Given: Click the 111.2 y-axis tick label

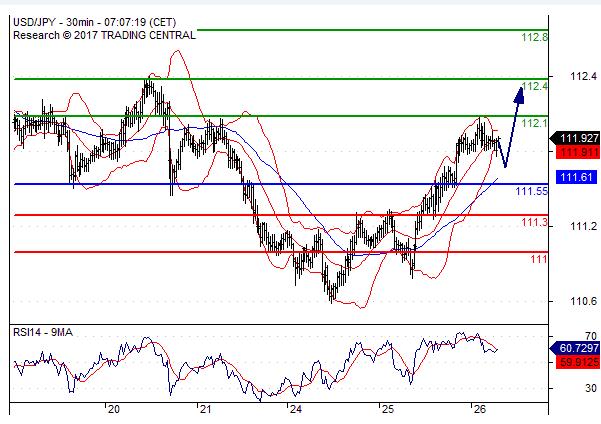Looking at the screenshot, I should 584,227.
